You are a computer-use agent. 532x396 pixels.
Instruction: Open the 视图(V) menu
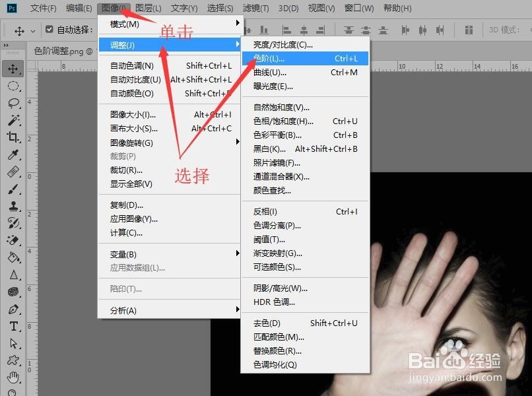[x=321, y=8]
